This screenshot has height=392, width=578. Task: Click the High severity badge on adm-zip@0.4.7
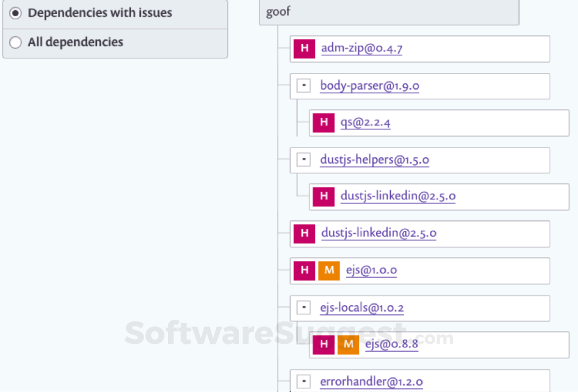(x=304, y=49)
